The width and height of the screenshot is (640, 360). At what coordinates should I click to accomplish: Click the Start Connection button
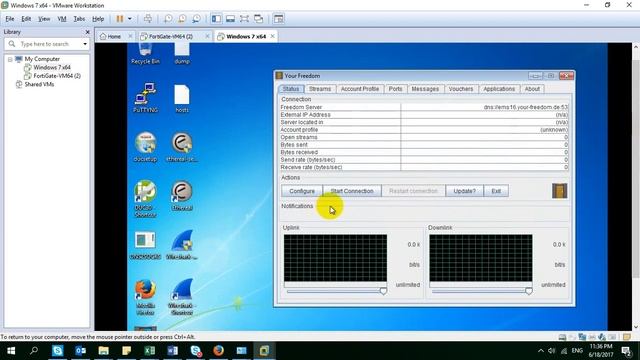coord(352,191)
